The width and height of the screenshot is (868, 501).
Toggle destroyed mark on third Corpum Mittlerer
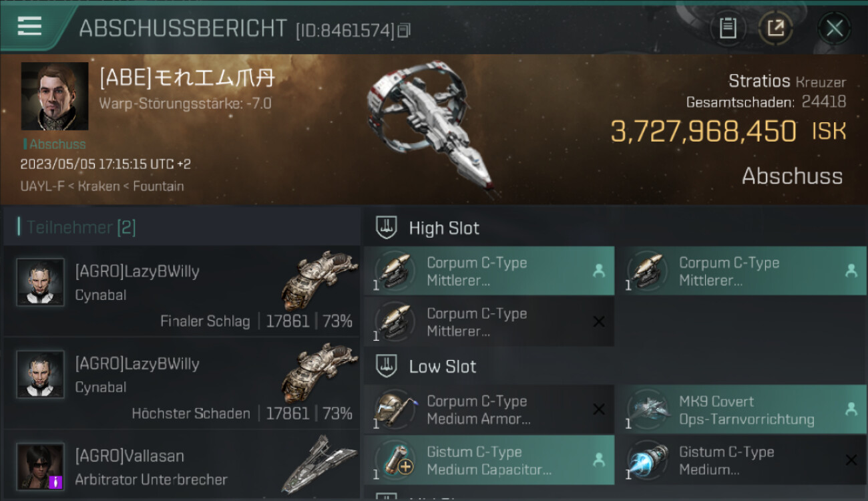[599, 322]
